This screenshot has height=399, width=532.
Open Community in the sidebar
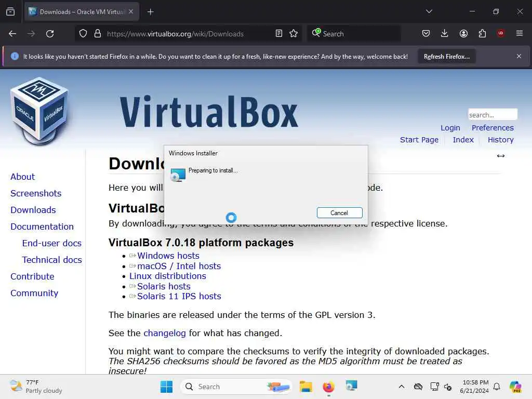[x=34, y=293]
